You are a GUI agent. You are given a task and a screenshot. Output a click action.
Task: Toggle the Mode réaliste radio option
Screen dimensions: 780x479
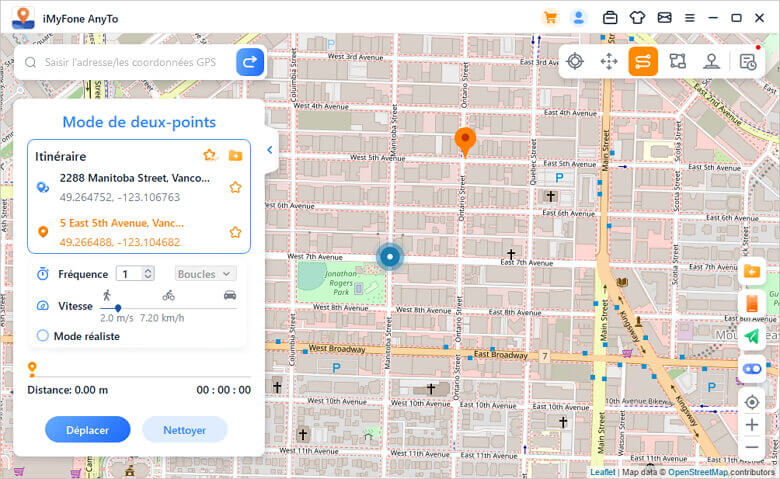pyautogui.click(x=43, y=336)
